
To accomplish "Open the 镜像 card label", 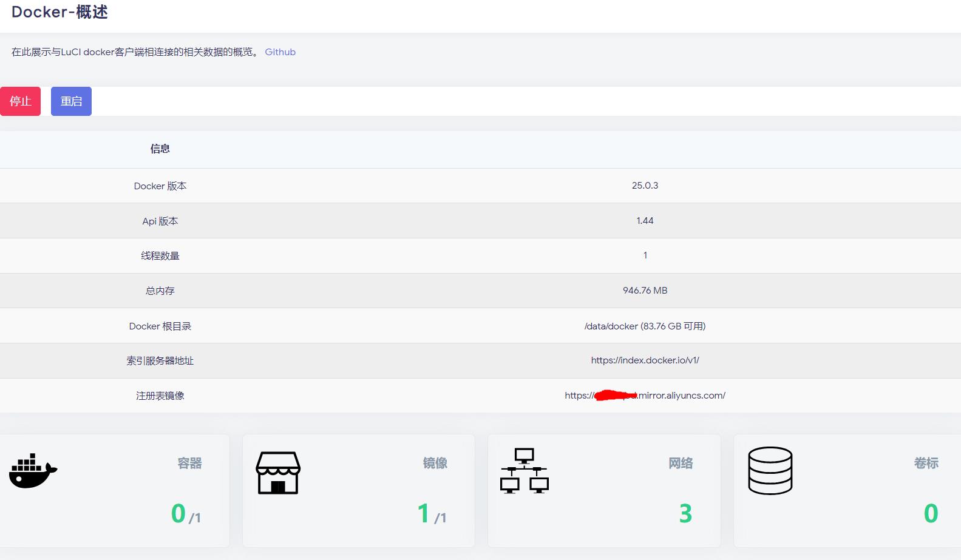I will (x=435, y=464).
